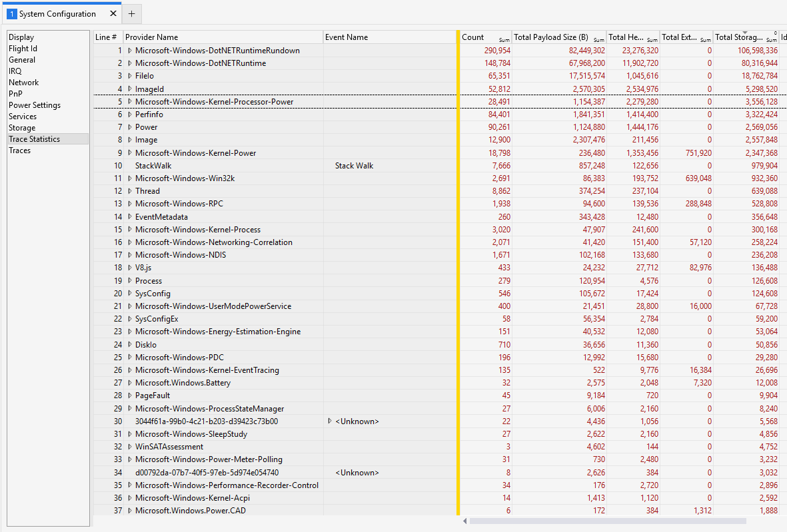The width and height of the screenshot is (787, 532).
Task: Sort by Event Name column header
Action: 389,37
